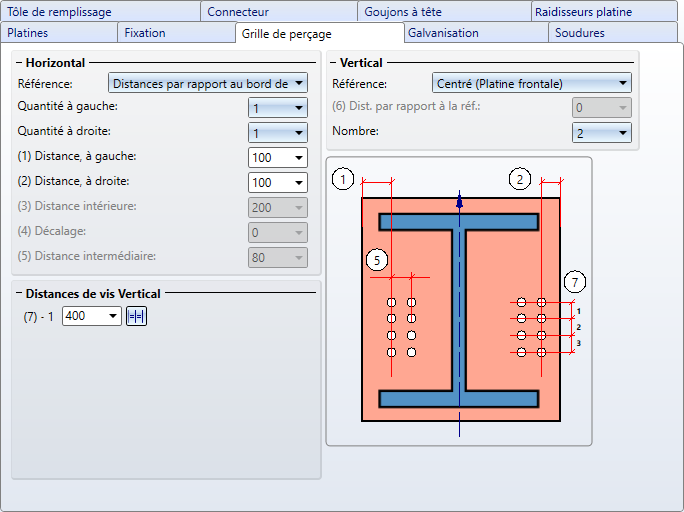The image size is (684, 512).
Task: Open the Horizontal Référence dropdown
Action: click(x=208, y=83)
